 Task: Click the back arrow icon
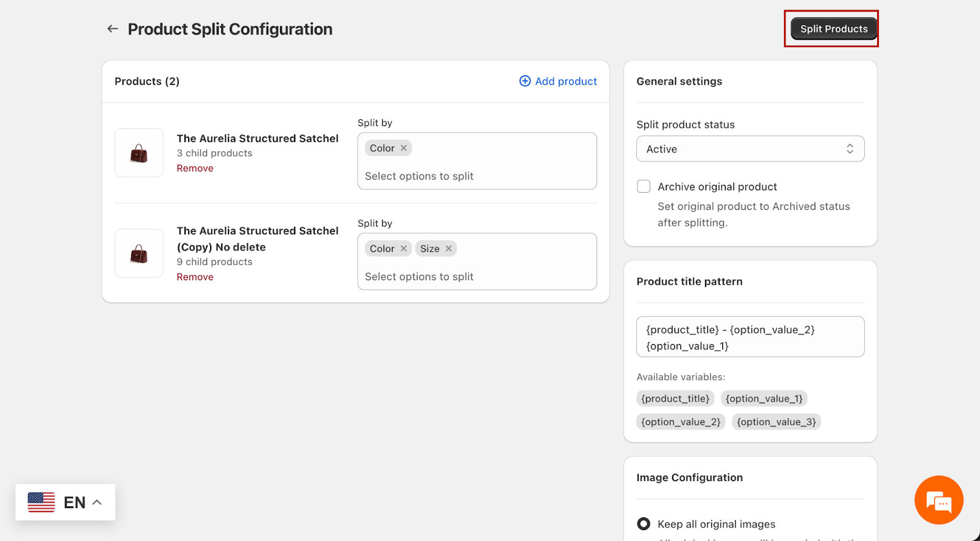[113, 29]
